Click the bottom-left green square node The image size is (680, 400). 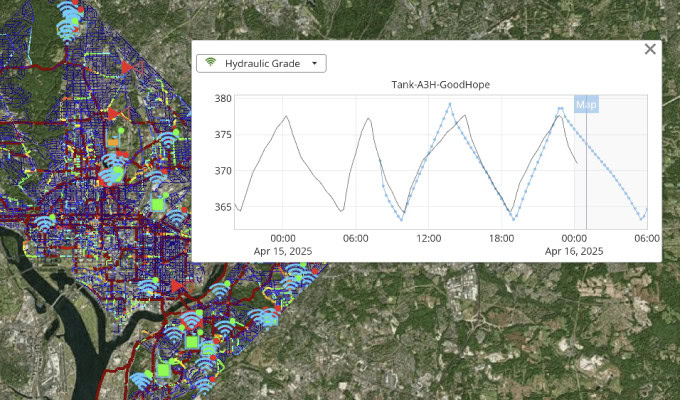pos(164,371)
